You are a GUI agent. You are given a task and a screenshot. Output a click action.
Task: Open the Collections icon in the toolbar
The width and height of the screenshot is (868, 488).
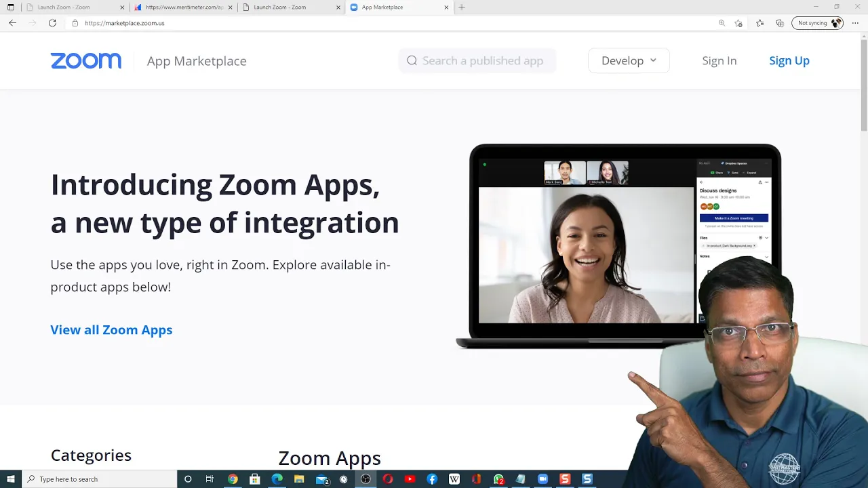(x=780, y=23)
